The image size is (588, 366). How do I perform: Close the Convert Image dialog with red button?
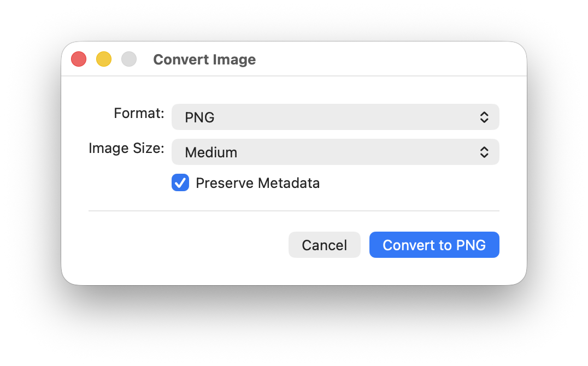[x=79, y=59]
